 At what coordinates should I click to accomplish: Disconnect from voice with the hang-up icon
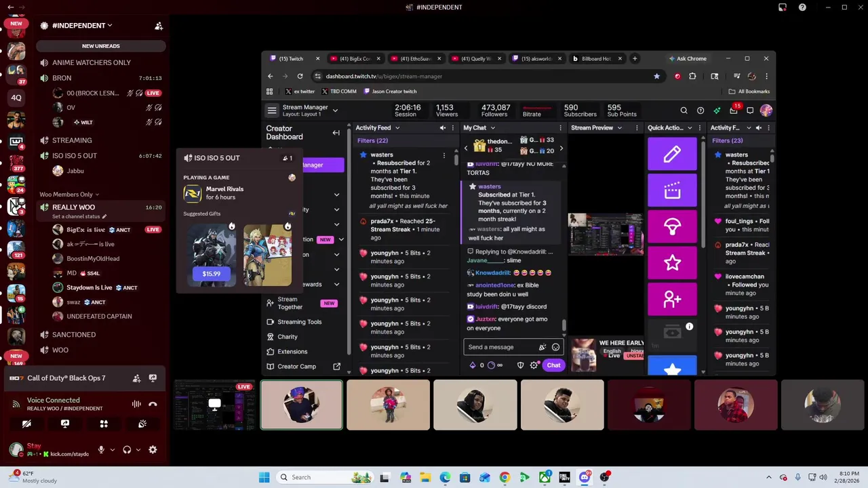pos(153,404)
